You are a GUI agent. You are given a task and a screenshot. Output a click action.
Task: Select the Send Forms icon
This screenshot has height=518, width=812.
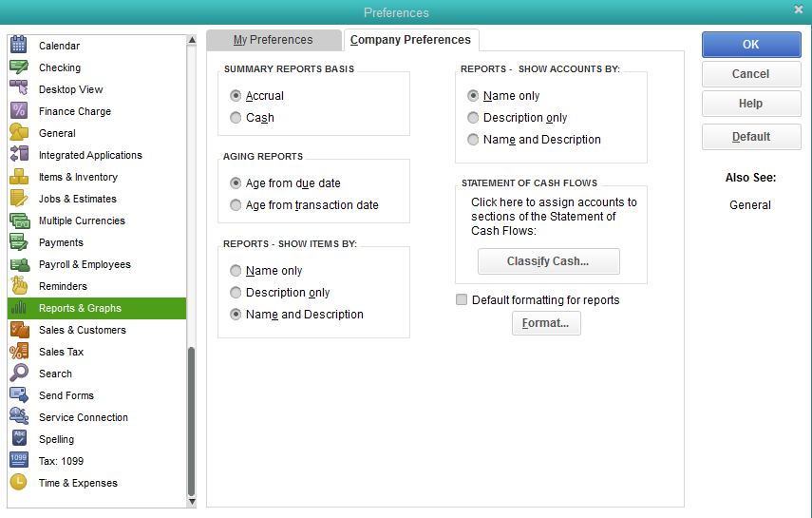tap(19, 395)
